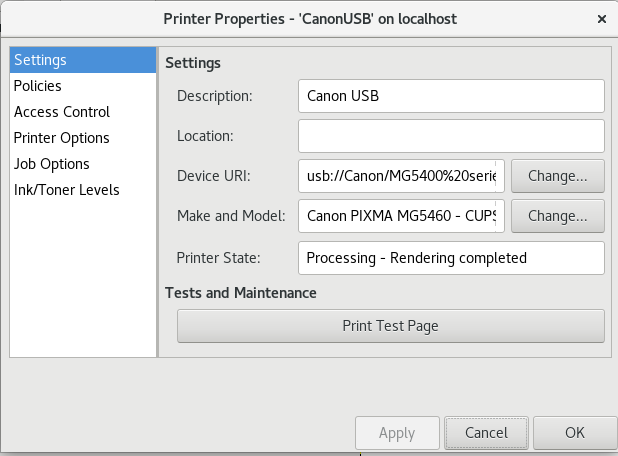Open the Policies section

[83, 86]
